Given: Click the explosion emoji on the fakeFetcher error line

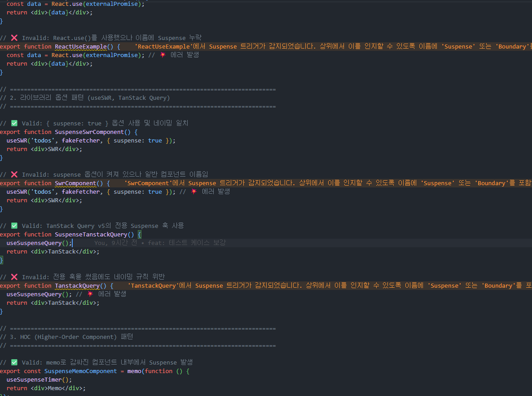Looking at the screenshot, I should coord(194,191).
